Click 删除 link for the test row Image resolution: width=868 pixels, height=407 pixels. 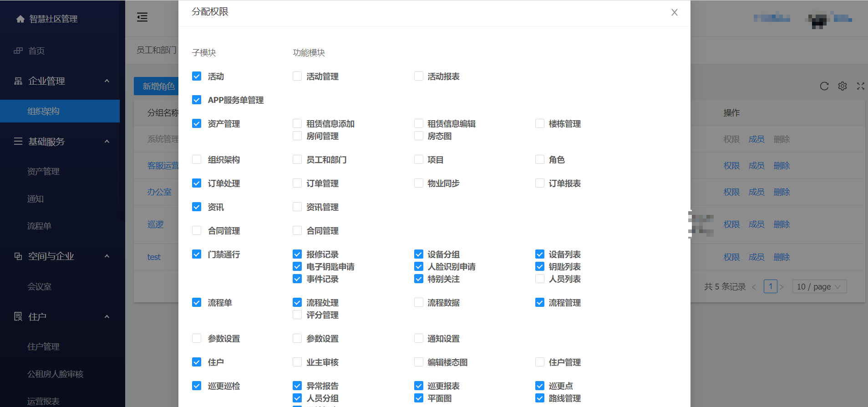782,257
